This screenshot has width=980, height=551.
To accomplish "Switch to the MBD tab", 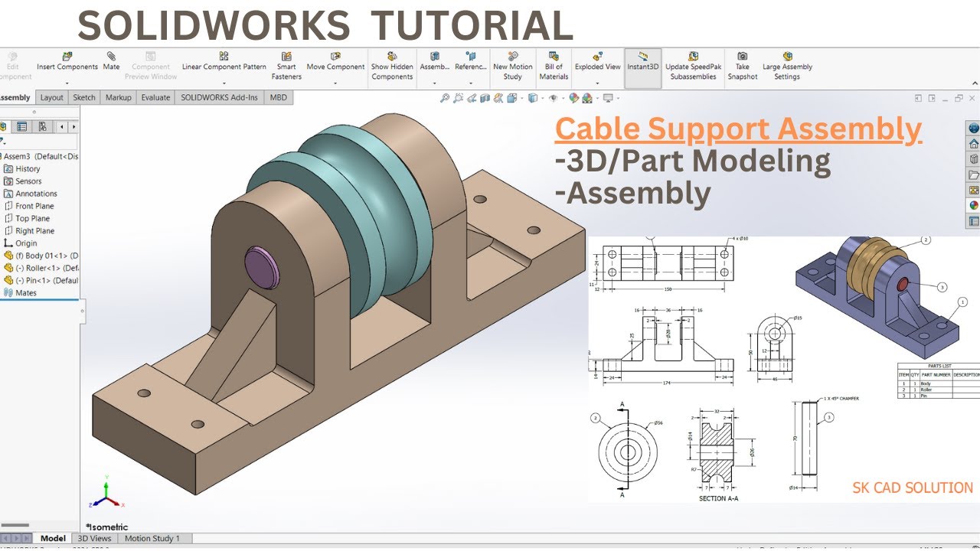I will click(278, 97).
